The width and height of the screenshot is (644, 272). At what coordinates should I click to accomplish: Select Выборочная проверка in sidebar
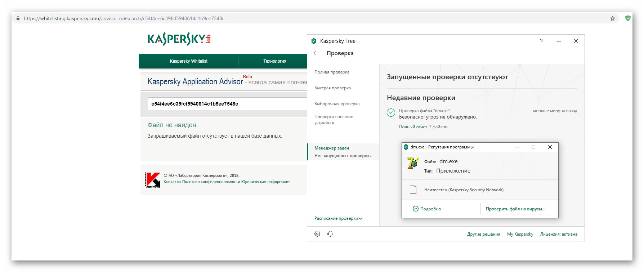click(x=337, y=104)
